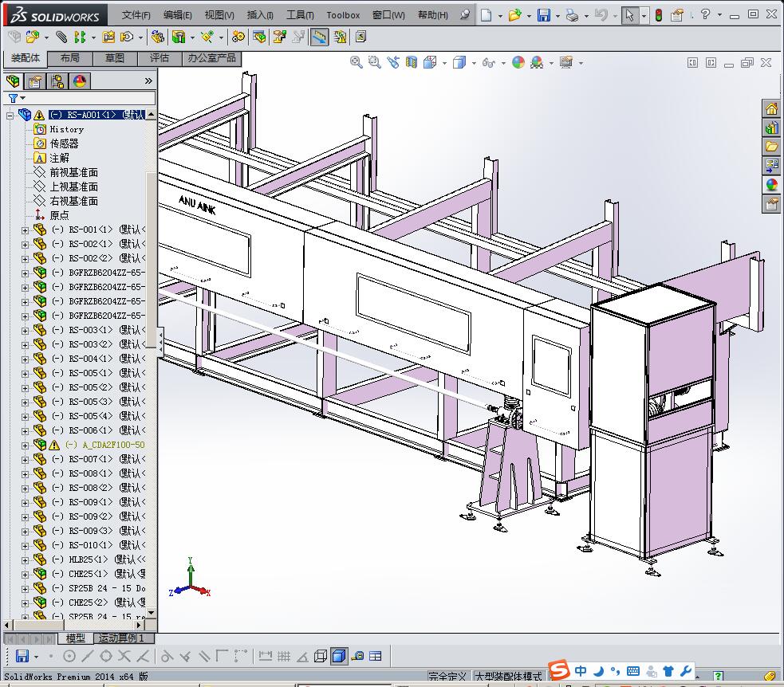Screen dimensions: 784x687
Task: Click the Move Component icon
Action: point(127,37)
